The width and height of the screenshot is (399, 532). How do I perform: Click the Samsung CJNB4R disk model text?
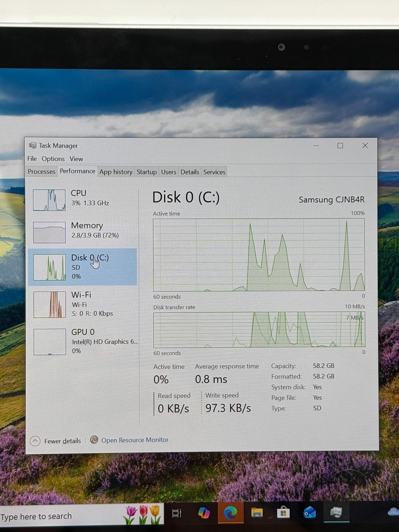coord(332,199)
